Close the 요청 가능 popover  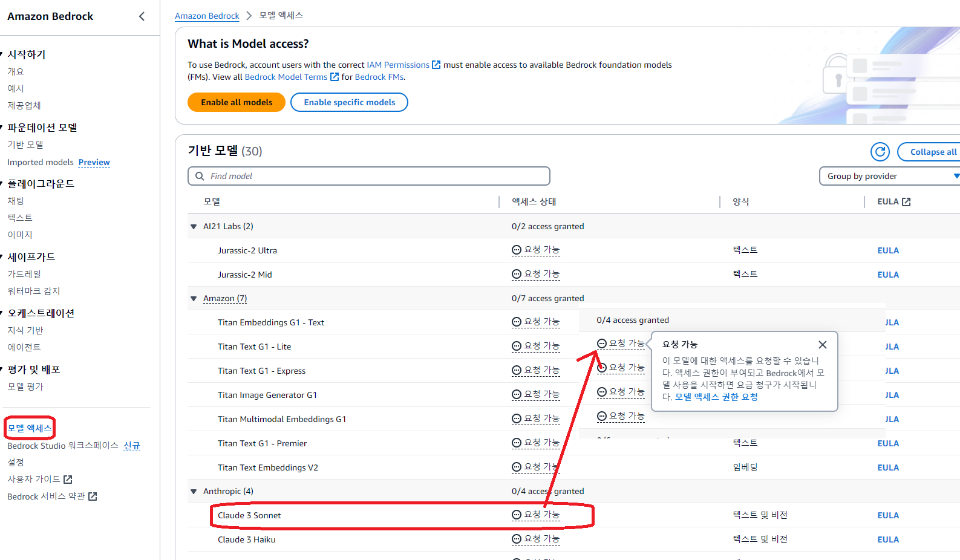pyautogui.click(x=822, y=345)
